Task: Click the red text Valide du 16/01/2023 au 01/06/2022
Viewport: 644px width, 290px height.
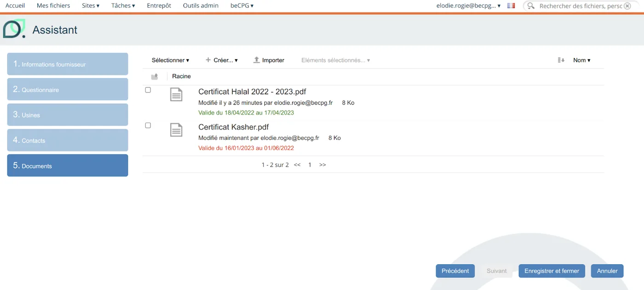Action: 246,148
